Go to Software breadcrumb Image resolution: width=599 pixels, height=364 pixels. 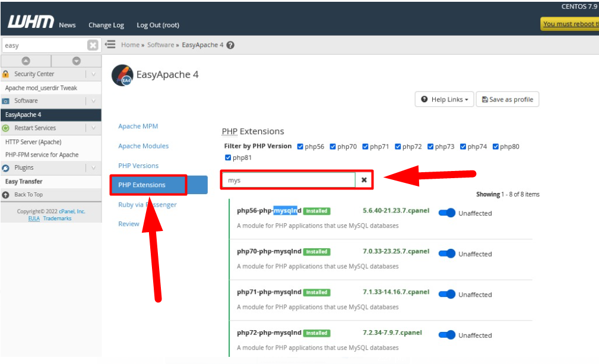(160, 45)
